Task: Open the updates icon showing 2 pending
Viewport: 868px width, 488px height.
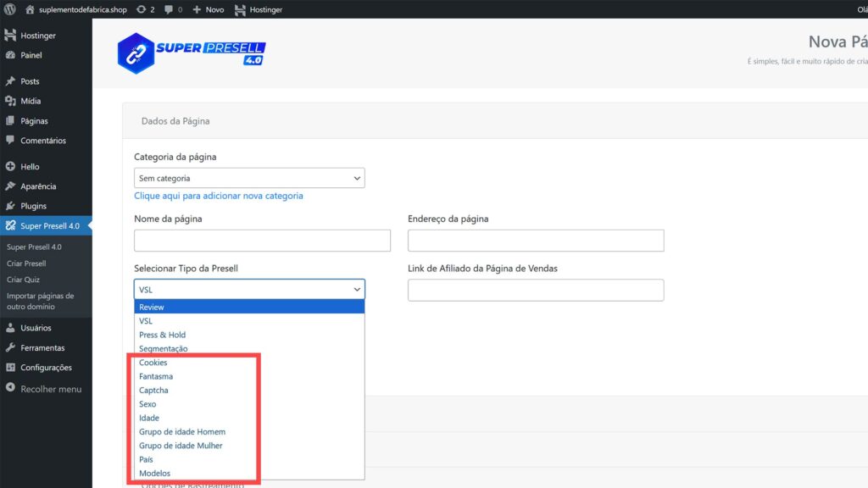Action: (x=141, y=9)
